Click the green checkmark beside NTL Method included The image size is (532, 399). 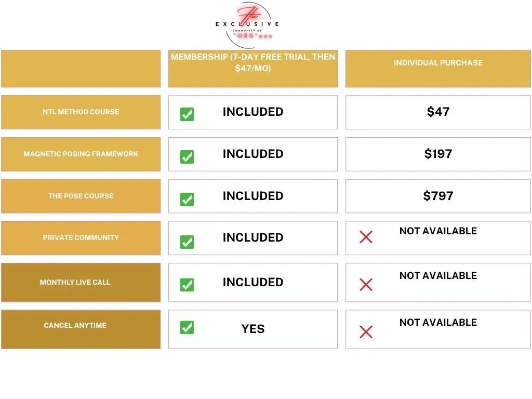(187, 114)
